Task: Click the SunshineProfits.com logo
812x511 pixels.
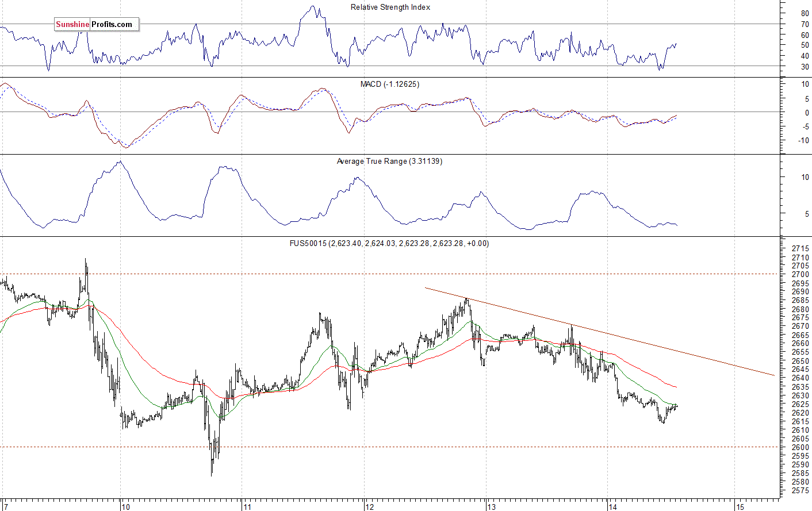Action: click(x=97, y=24)
